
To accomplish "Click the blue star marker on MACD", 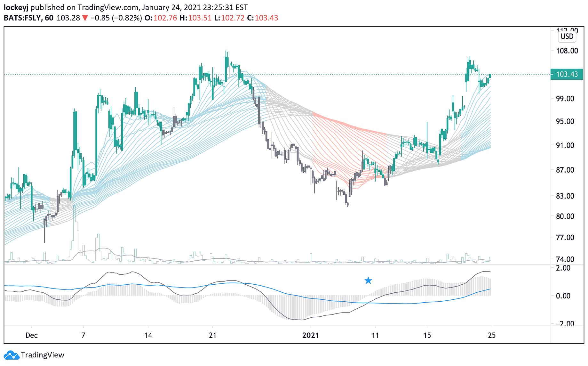I will [x=368, y=281].
